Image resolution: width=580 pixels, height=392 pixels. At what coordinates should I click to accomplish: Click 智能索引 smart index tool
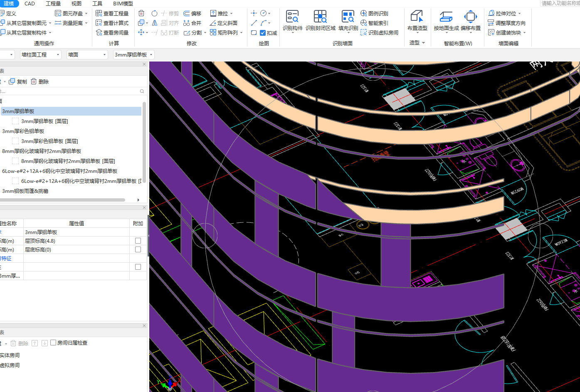click(x=374, y=23)
